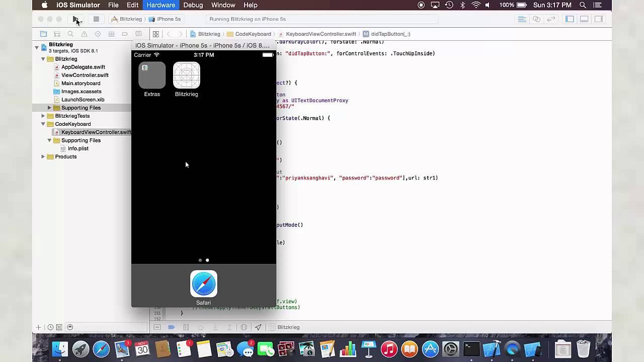Screen dimensions: 644x362
Task: Toggle the Utilities pane visibility
Action: (x=599, y=19)
